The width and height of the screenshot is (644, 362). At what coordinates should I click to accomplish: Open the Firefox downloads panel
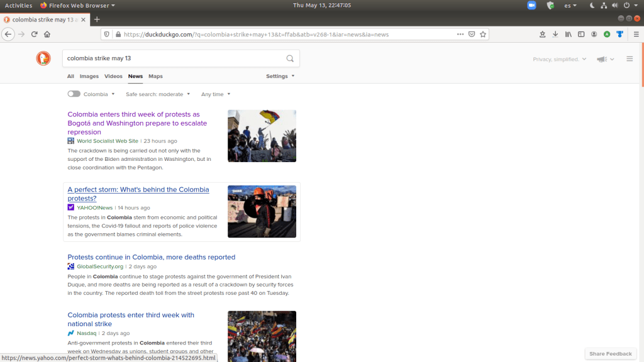click(x=555, y=34)
